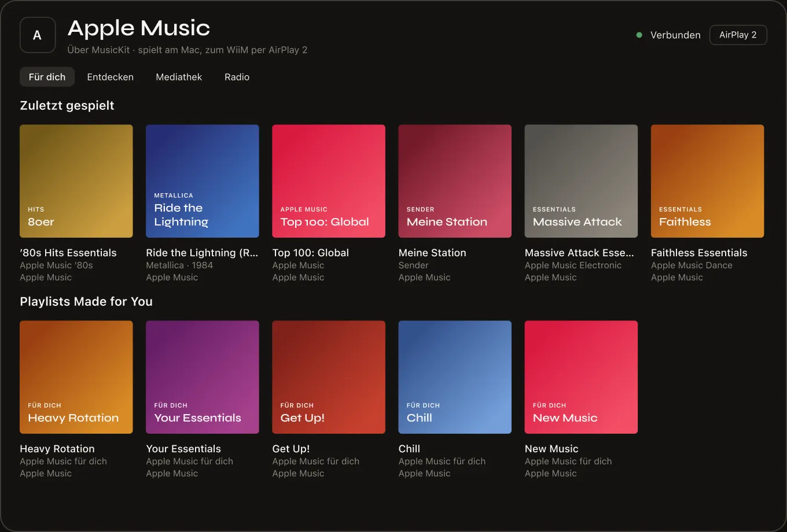Click the square 'A' Apple Music logo
Screen dimensions: 787x532
38,35
